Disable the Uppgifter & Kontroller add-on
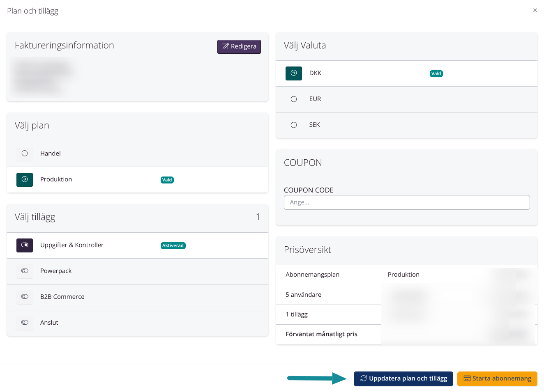Screen dimensions: 544x392 (x=25, y=245)
